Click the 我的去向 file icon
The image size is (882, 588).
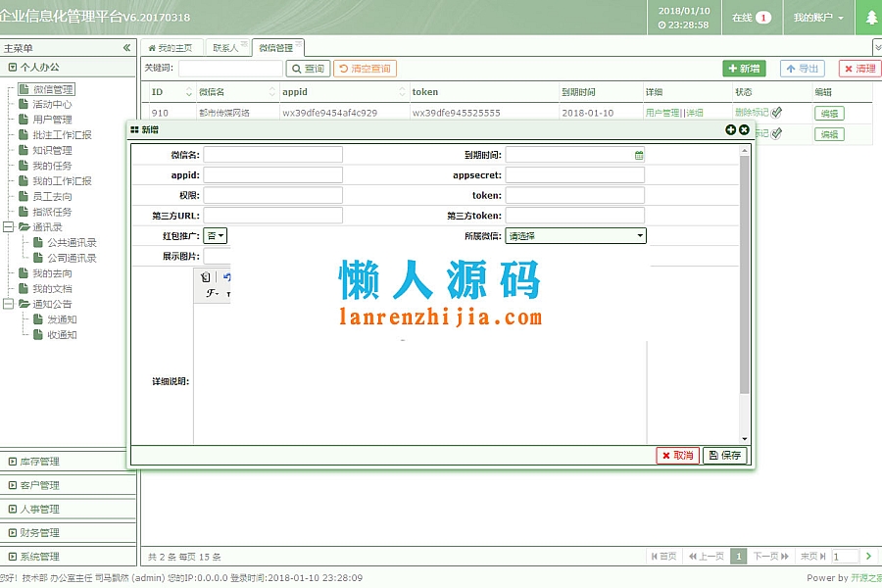pyautogui.click(x=24, y=272)
